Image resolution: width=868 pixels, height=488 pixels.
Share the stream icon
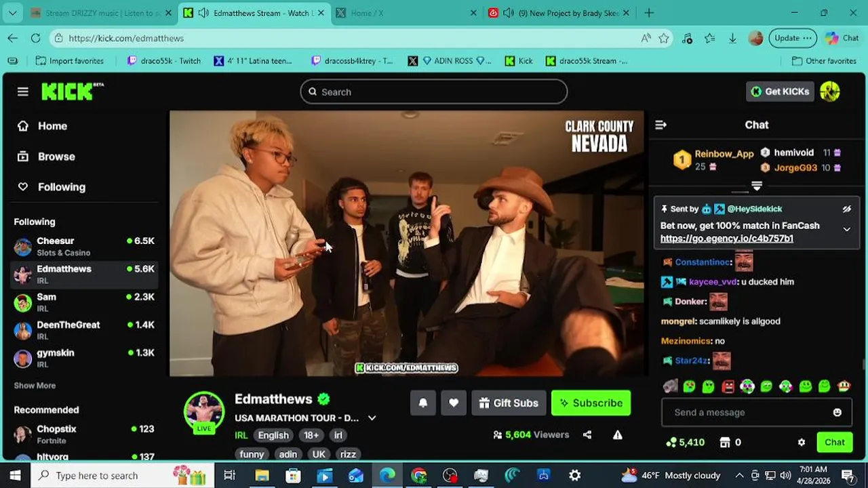587,435
